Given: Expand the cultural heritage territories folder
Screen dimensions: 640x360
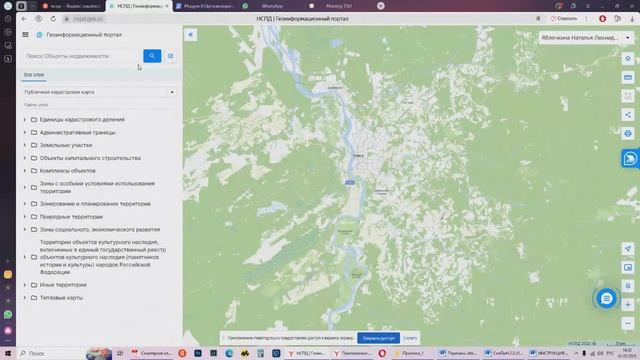Looking at the screenshot, I should [x=25, y=257].
